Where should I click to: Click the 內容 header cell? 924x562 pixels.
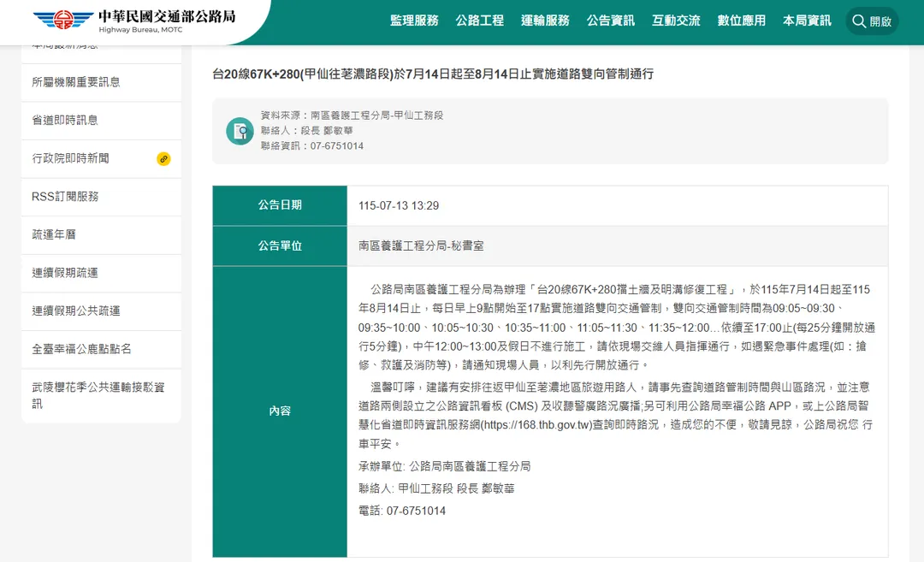(280, 411)
